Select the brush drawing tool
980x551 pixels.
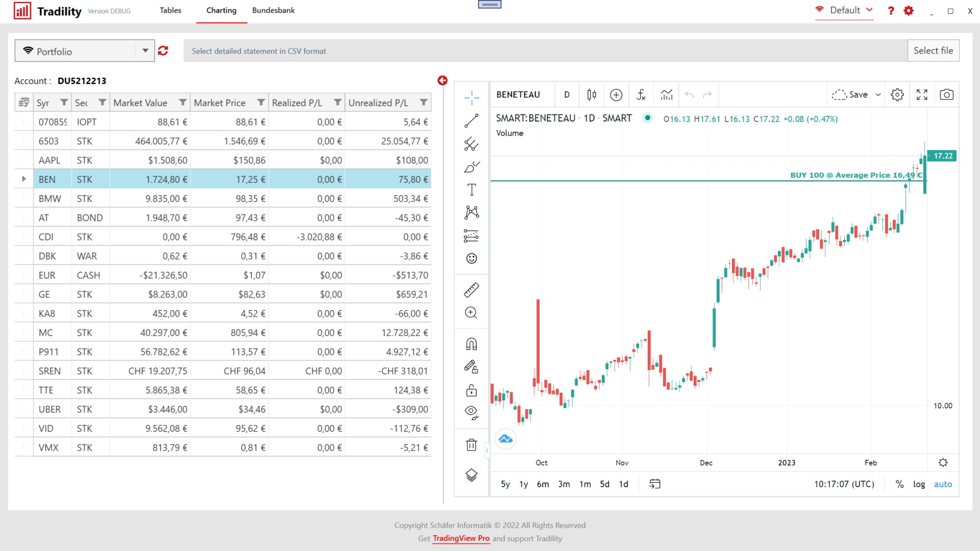[x=472, y=167]
